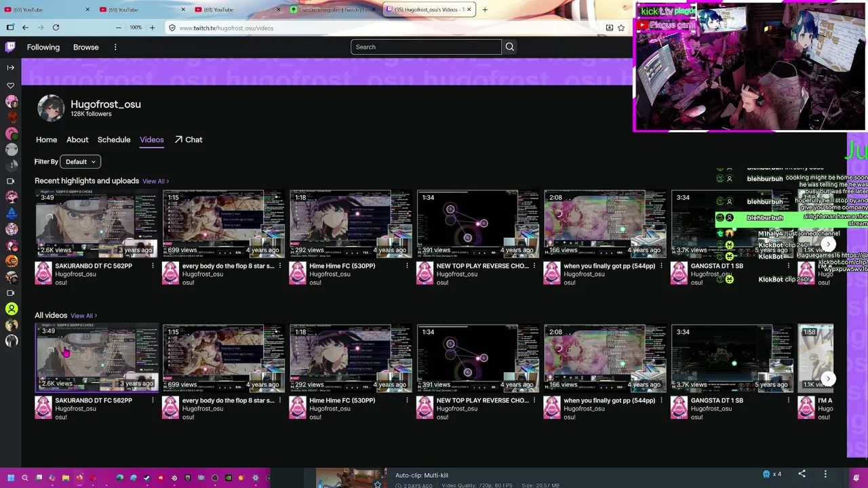This screenshot has width=868, height=488.
Task: Click Hugofrost_osu under GANGSTA DT 1 SB in Recent highlights
Action: coord(711,274)
